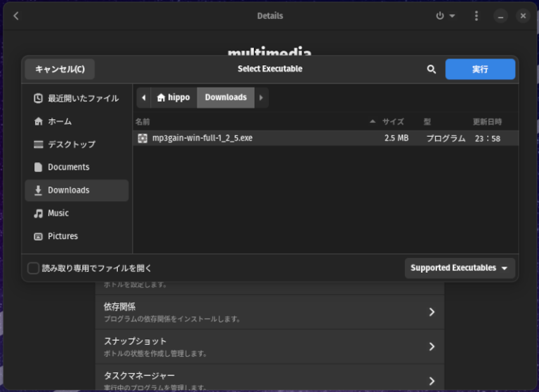Open the power menu icon in header
The image size is (539, 392).
(445, 16)
